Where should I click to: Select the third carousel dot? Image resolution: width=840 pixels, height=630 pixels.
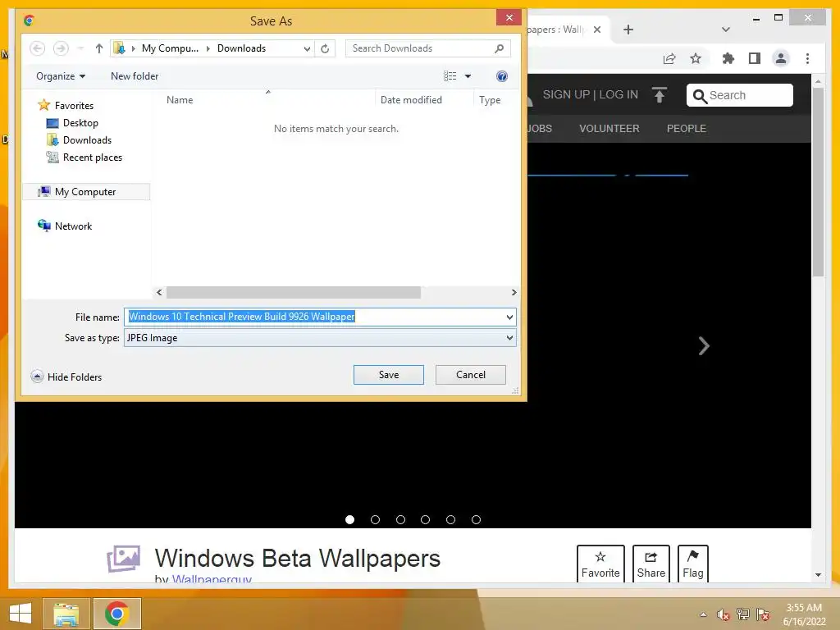click(x=400, y=519)
